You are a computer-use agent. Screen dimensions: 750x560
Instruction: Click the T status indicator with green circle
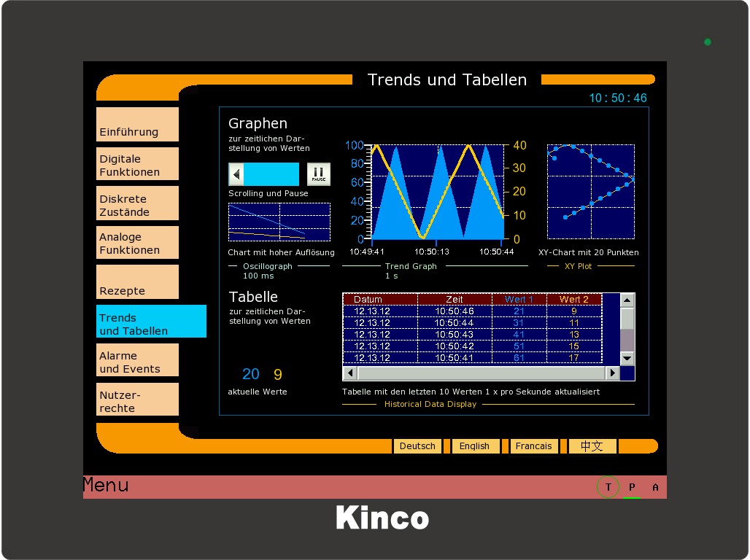pyautogui.click(x=608, y=486)
